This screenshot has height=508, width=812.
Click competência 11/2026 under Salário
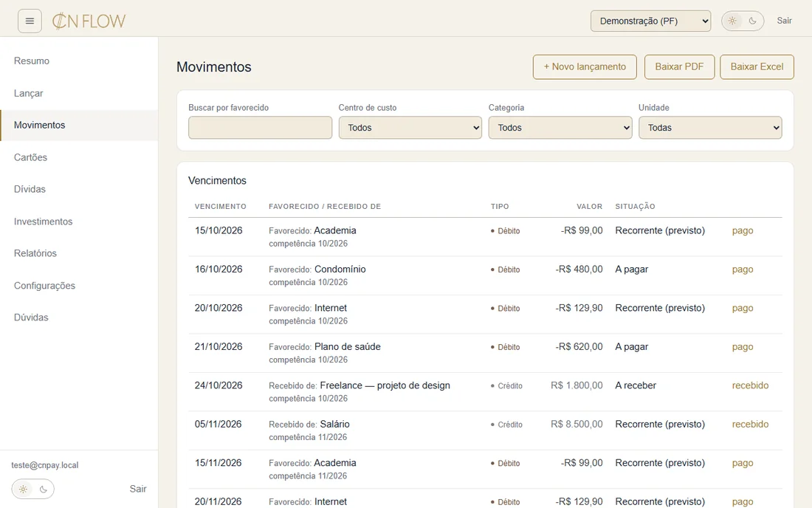(308, 437)
